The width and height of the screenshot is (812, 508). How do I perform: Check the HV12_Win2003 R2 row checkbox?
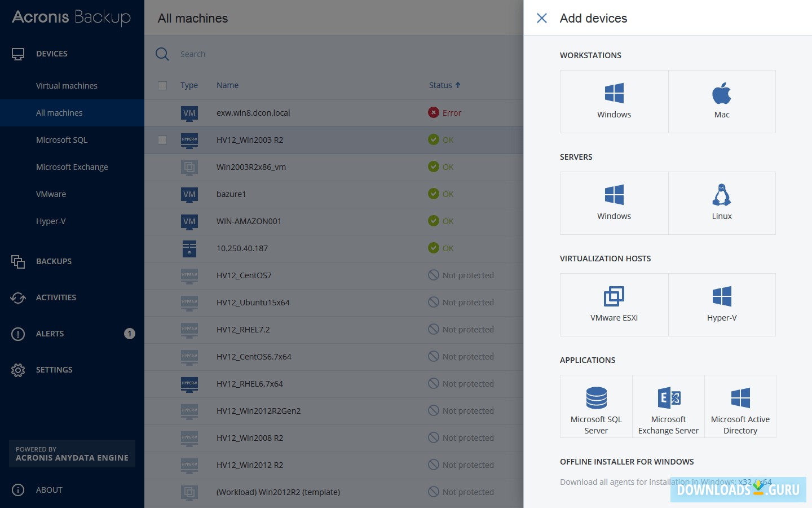click(162, 140)
